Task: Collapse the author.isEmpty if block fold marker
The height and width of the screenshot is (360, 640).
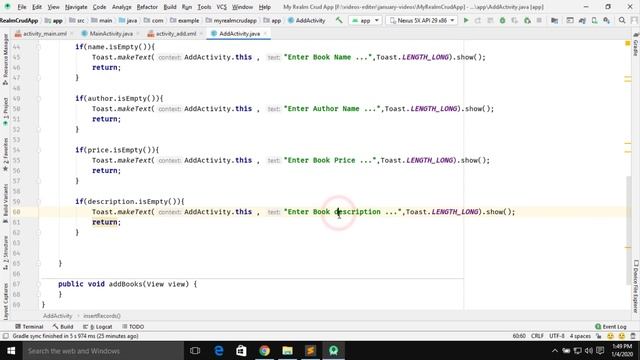Action: 39,98
